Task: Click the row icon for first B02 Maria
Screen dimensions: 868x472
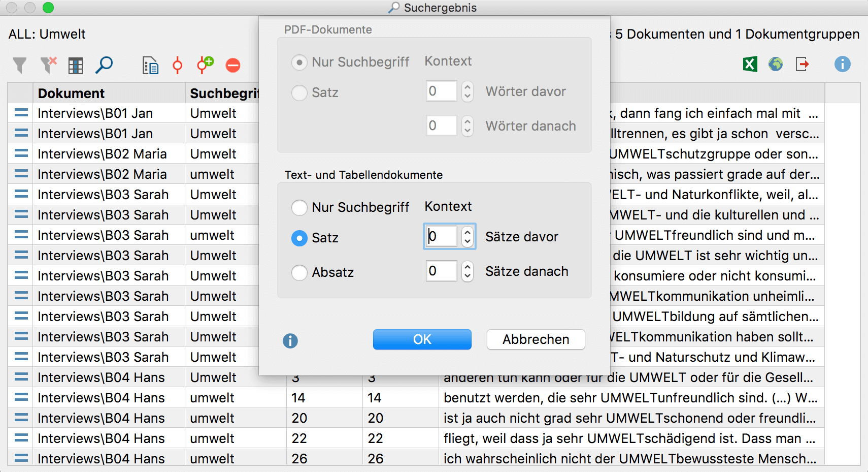Action: coord(21,153)
